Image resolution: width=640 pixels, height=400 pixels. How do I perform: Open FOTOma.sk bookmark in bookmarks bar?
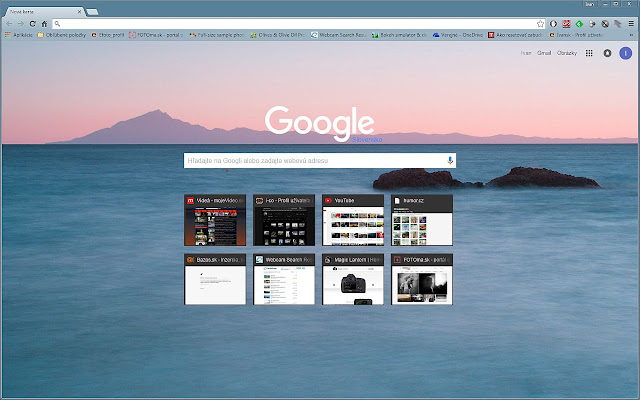click(156, 35)
